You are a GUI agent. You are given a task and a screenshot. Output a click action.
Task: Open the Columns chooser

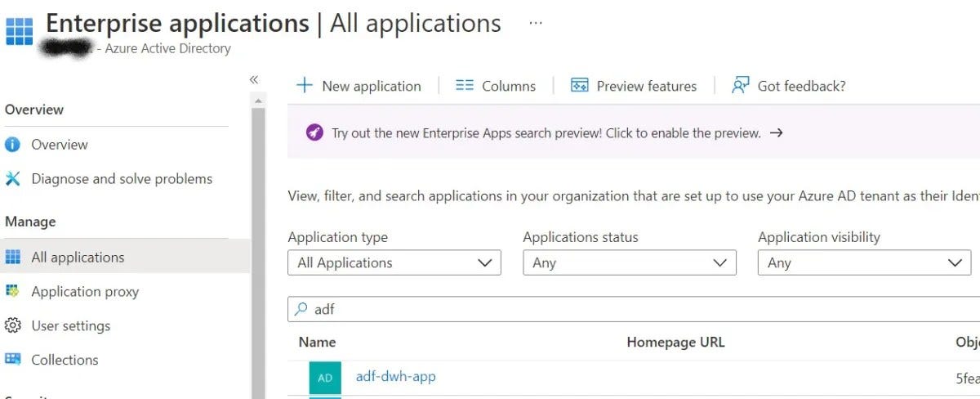tap(496, 86)
